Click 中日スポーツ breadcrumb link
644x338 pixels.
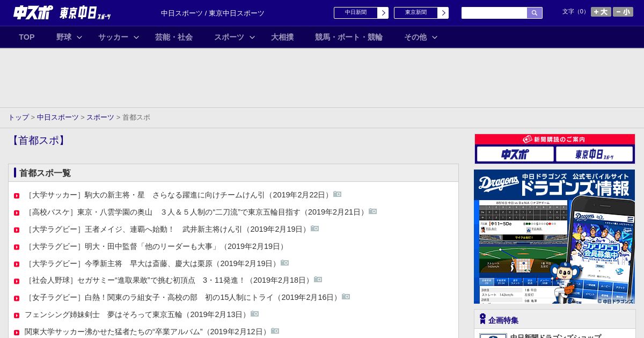(58, 117)
